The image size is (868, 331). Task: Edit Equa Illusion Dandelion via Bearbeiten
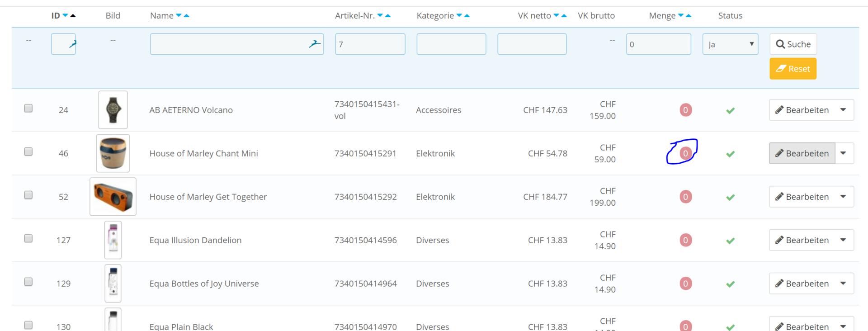(x=802, y=240)
